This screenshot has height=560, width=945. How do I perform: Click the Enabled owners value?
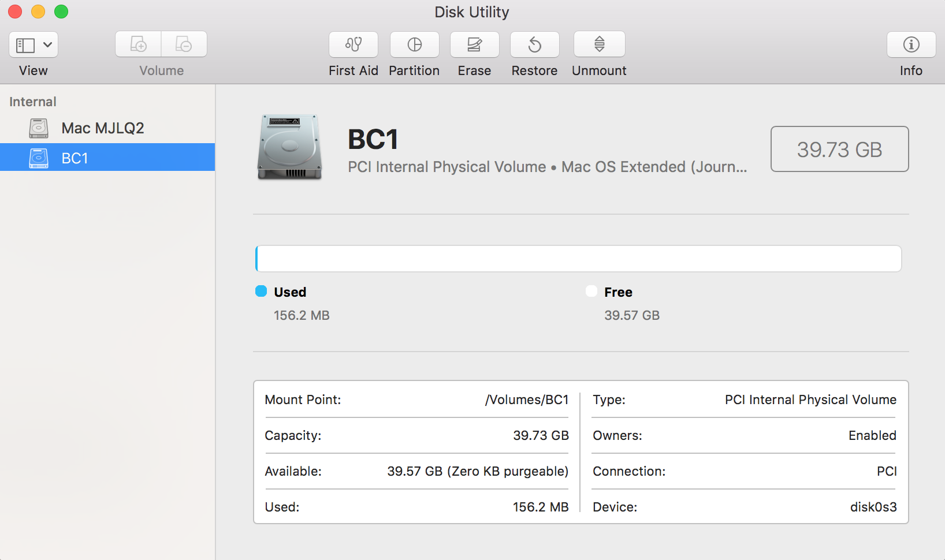[x=872, y=435]
